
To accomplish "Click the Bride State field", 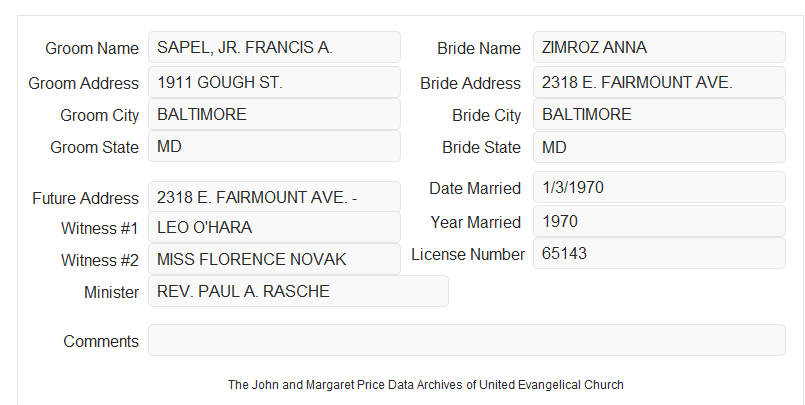I will click(x=659, y=147).
